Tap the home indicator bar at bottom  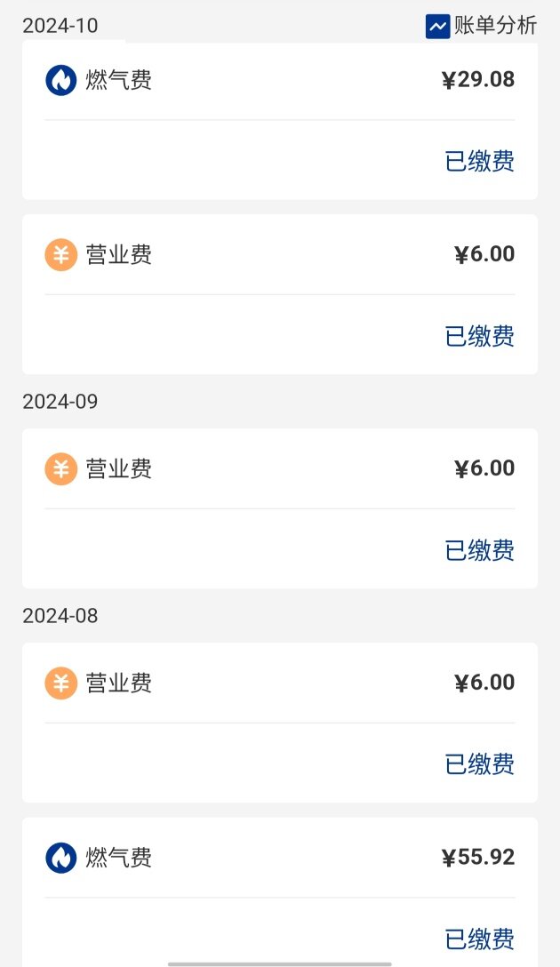tap(280, 963)
